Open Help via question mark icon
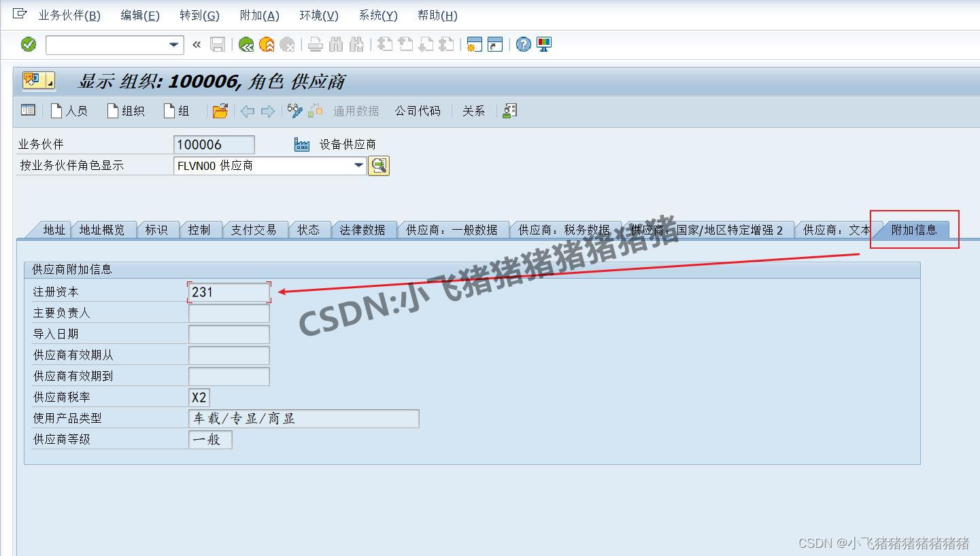Viewport: 980px width, 556px height. [523, 45]
